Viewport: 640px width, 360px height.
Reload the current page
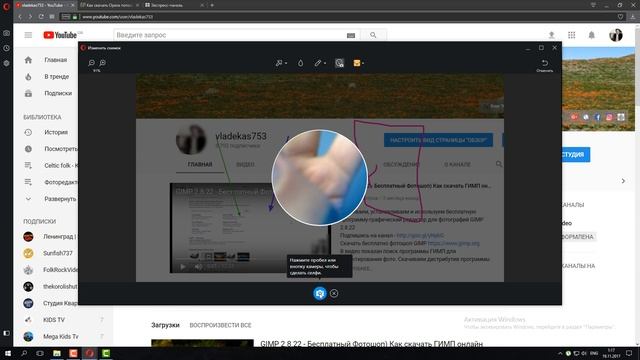click(x=41, y=17)
